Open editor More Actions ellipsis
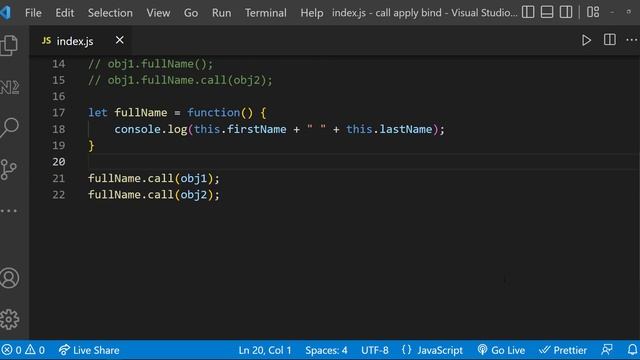This screenshot has height=360, width=640. [631, 40]
